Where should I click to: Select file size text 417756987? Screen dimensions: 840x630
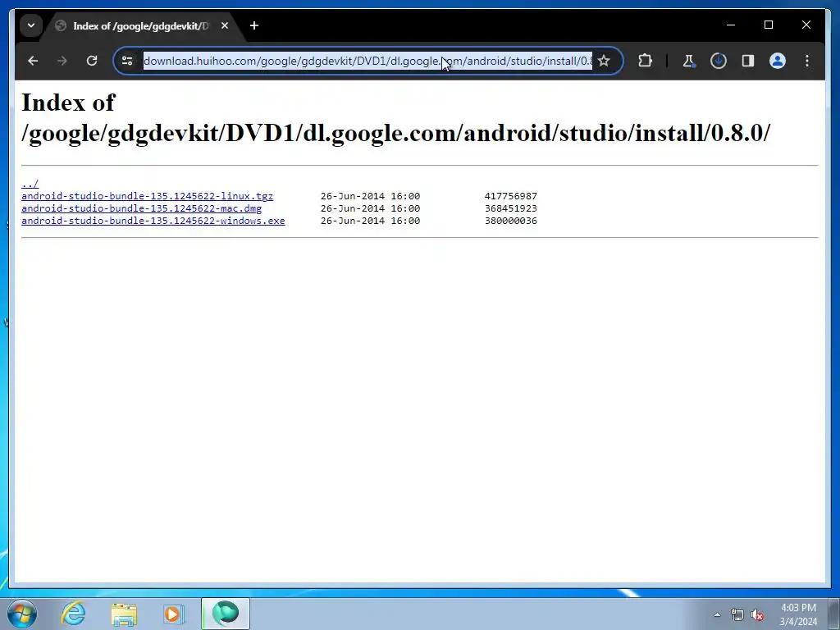pos(510,196)
